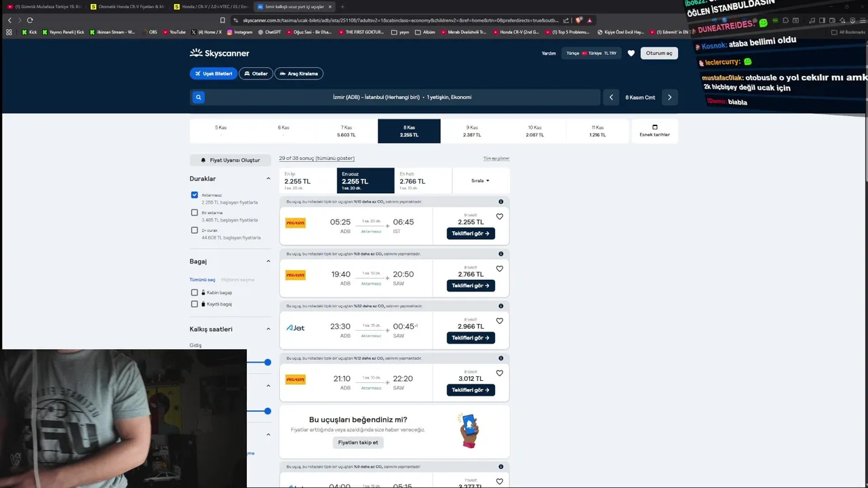Image resolution: width=868 pixels, height=488 pixels.
Task: Open OBS bookmark
Action: coord(149,32)
